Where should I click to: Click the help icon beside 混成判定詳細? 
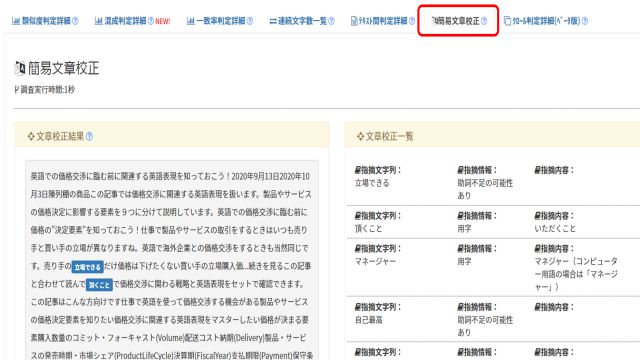click(151, 21)
